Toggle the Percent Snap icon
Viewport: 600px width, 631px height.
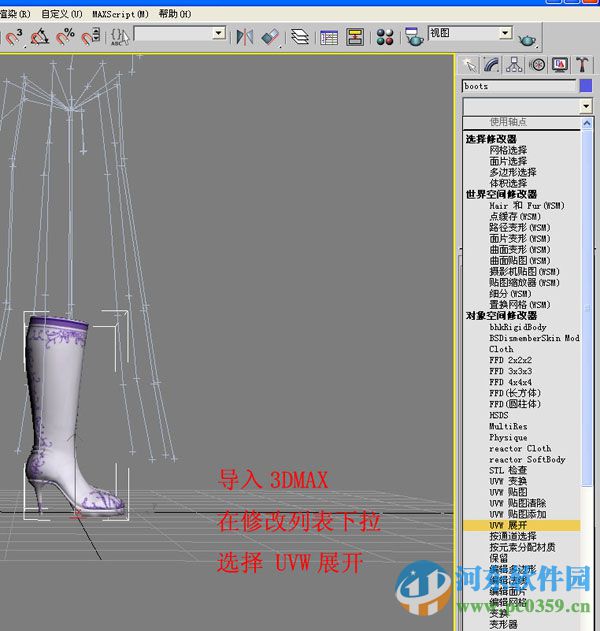[x=65, y=37]
